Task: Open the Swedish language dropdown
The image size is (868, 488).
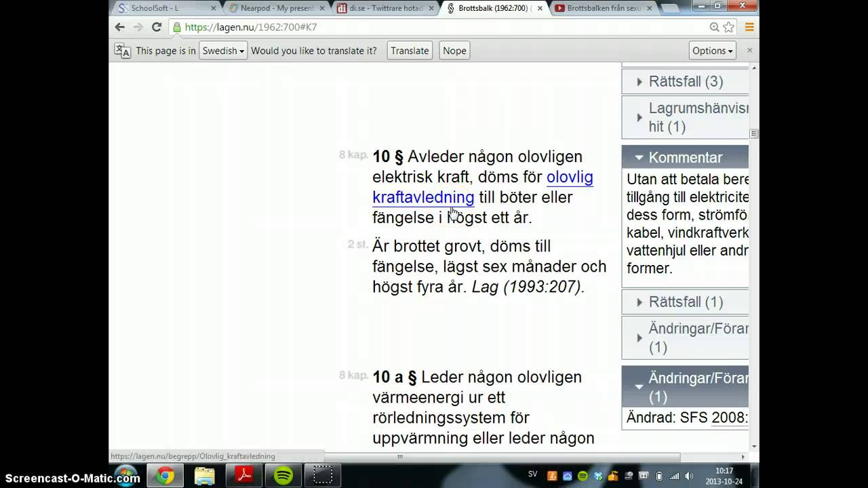Action: click(x=222, y=50)
